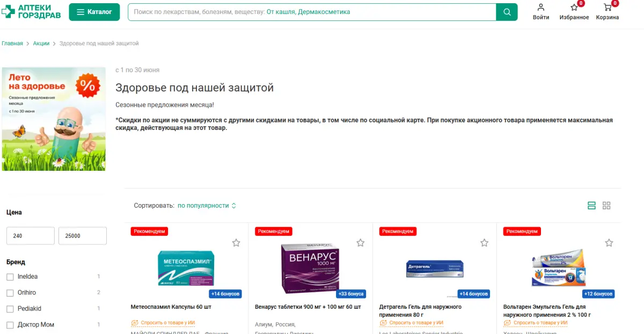
Task: Check the Доктор Мом brand filter
Action: 10,325
